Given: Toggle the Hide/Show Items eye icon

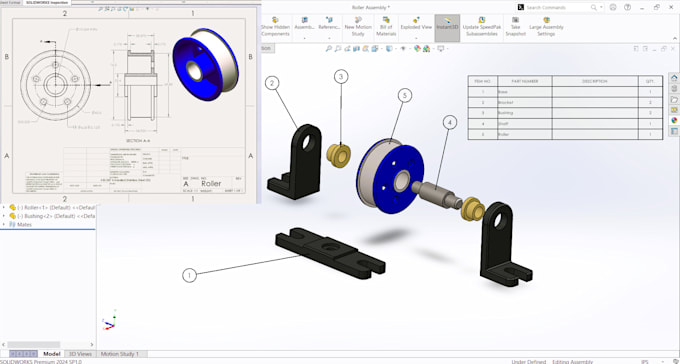Looking at the screenshot, I should pos(403,49).
